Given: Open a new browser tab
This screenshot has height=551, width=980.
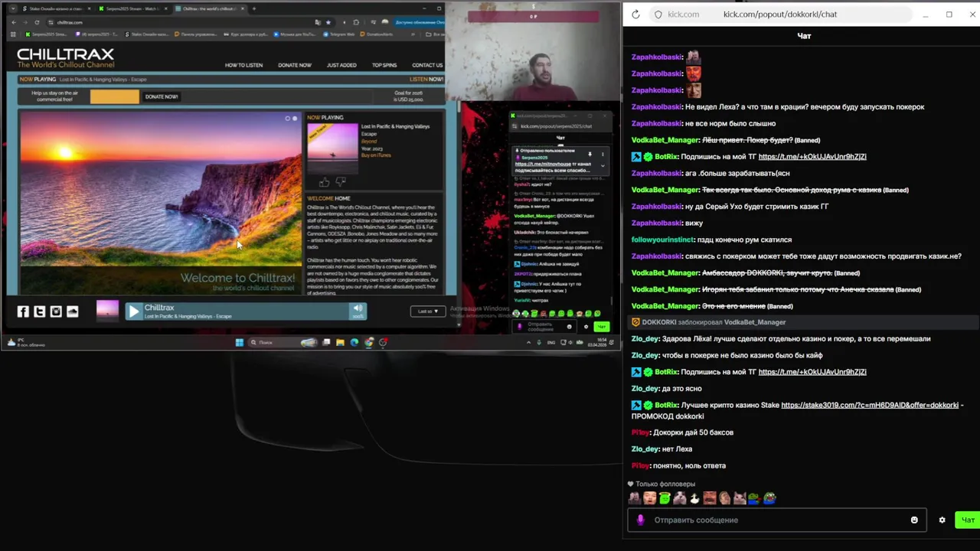Looking at the screenshot, I should click(254, 8).
